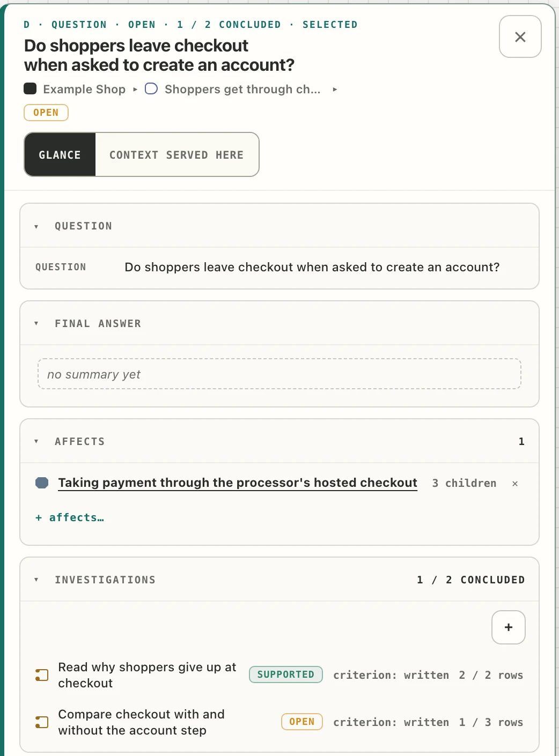
Task: Click '1 / 2 CONCLUDED' in Investigations header
Action: (471, 580)
